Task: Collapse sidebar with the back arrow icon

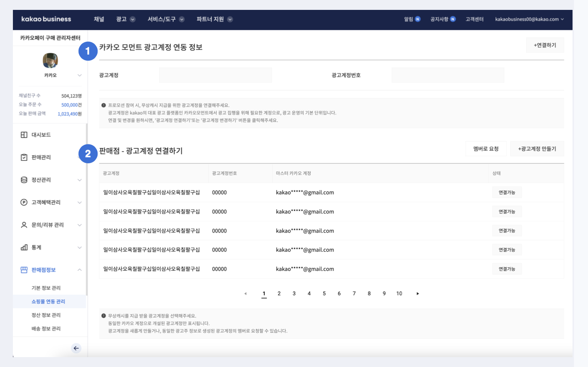Action: (x=76, y=349)
